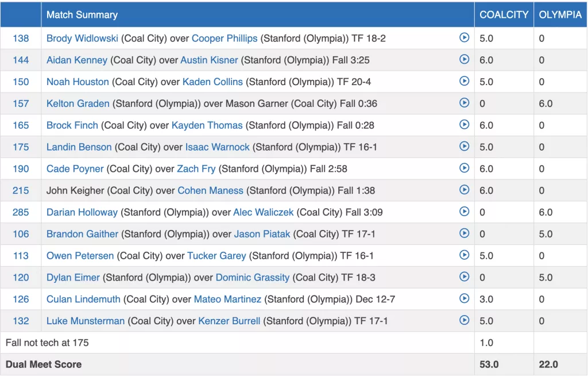
Task: Open Darian Holloway's profile
Action: pos(82,212)
